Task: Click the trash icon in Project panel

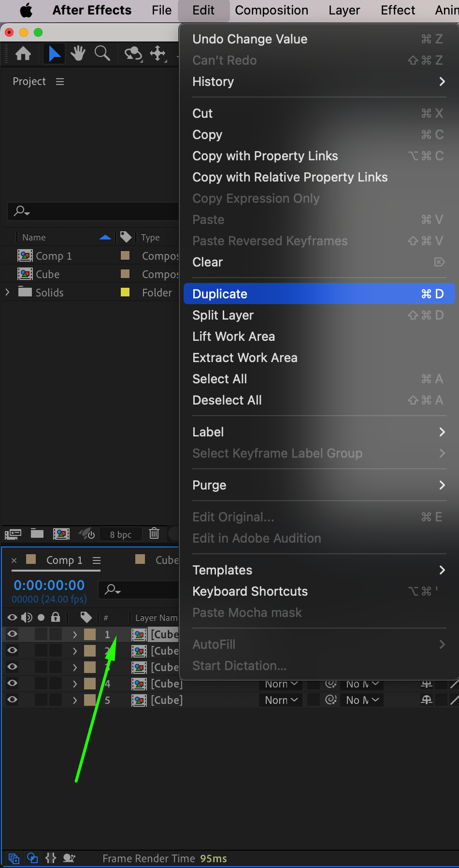Action: click(x=154, y=533)
